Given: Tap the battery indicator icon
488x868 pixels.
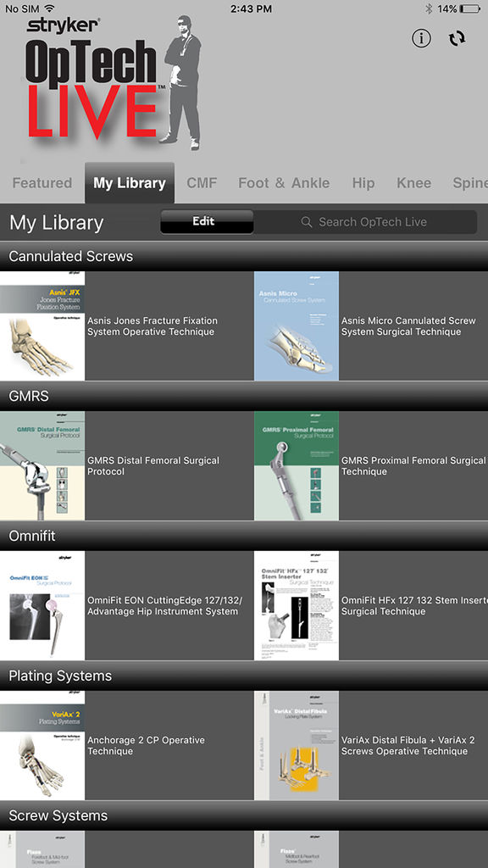Looking at the screenshot, I should pos(469,8).
